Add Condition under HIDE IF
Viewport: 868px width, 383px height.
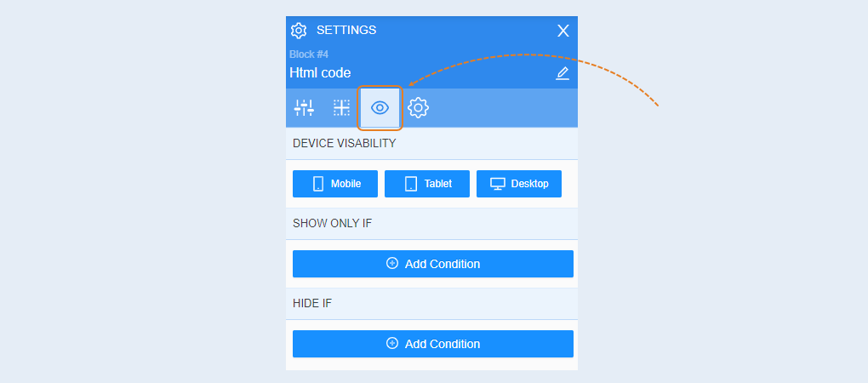click(433, 344)
